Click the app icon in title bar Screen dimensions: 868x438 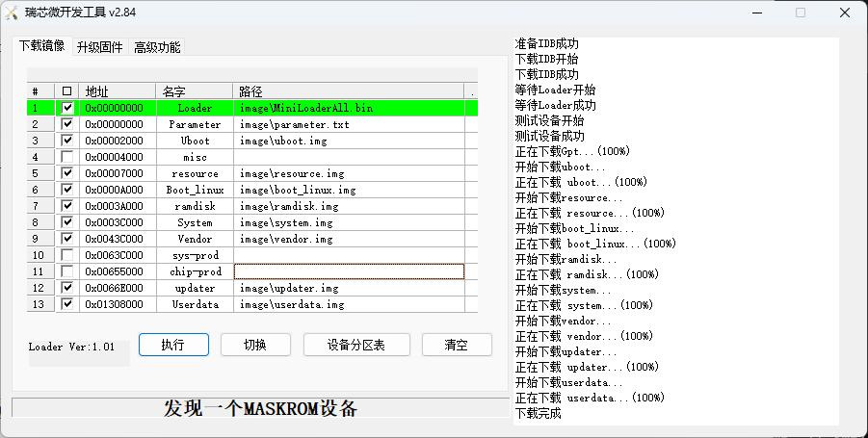click(12, 13)
